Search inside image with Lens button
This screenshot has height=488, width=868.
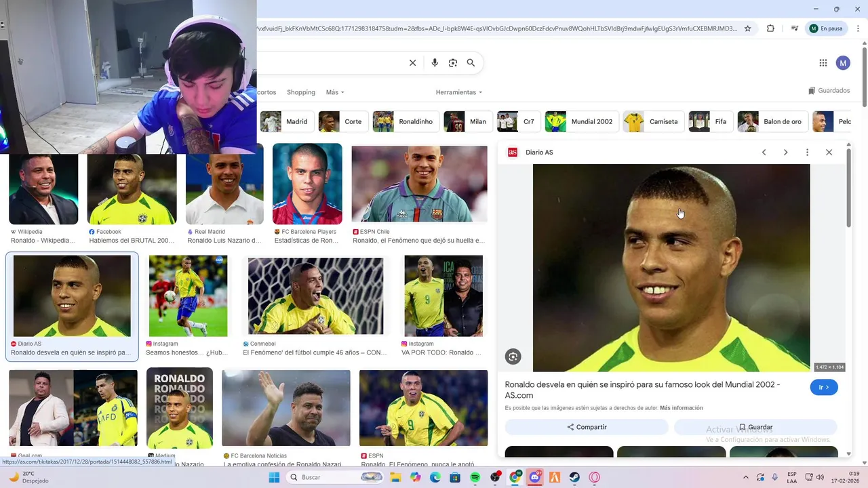(513, 357)
